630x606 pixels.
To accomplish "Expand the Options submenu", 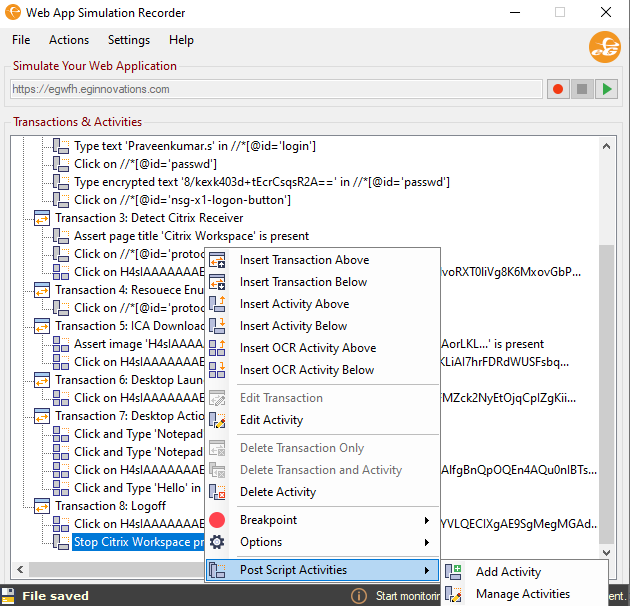I will [x=323, y=542].
